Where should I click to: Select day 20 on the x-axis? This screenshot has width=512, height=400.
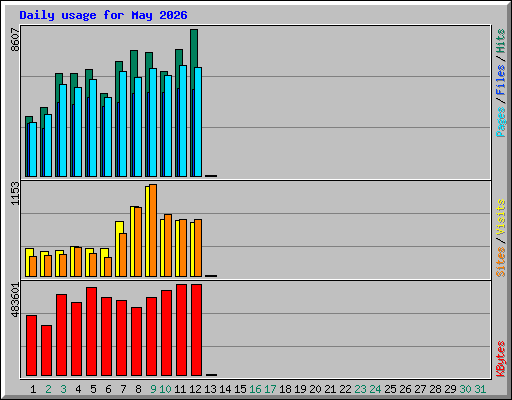315,389
